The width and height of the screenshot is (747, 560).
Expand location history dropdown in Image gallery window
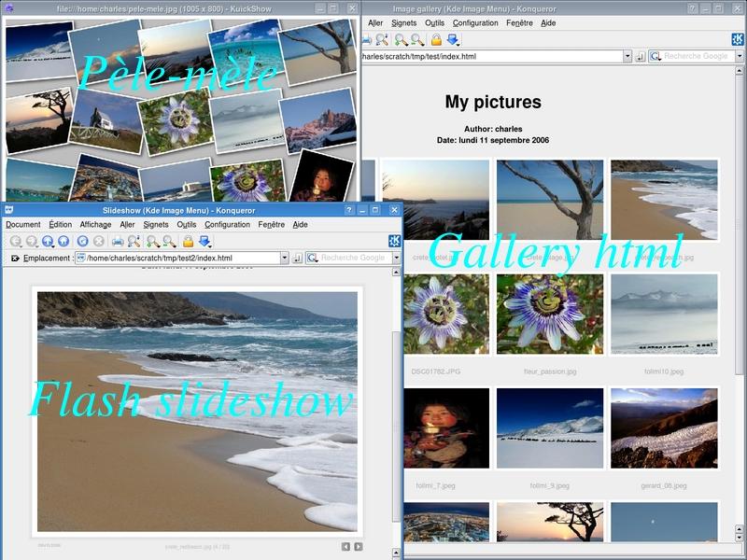click(627, 56)
